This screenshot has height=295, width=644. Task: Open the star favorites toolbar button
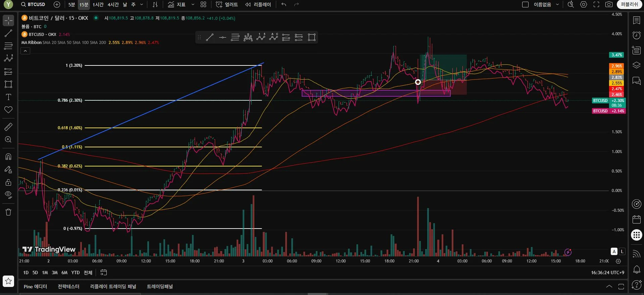[x=8, y=281]
